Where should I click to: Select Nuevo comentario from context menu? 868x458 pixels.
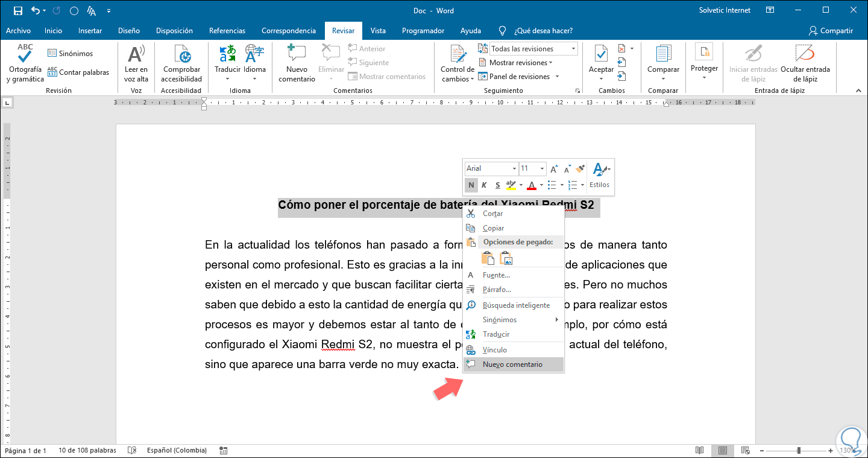(512, 364)
